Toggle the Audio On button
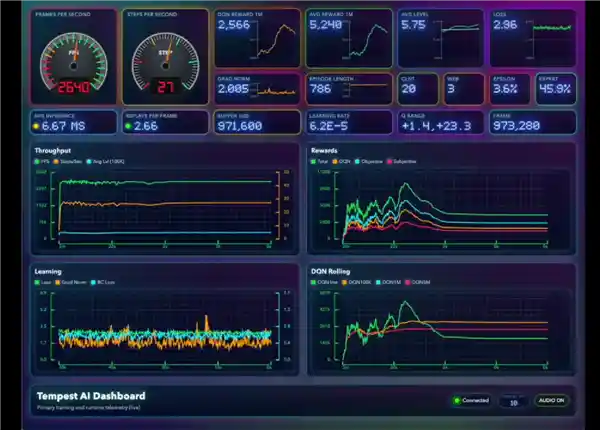The image size is (600, 430). 551,401
